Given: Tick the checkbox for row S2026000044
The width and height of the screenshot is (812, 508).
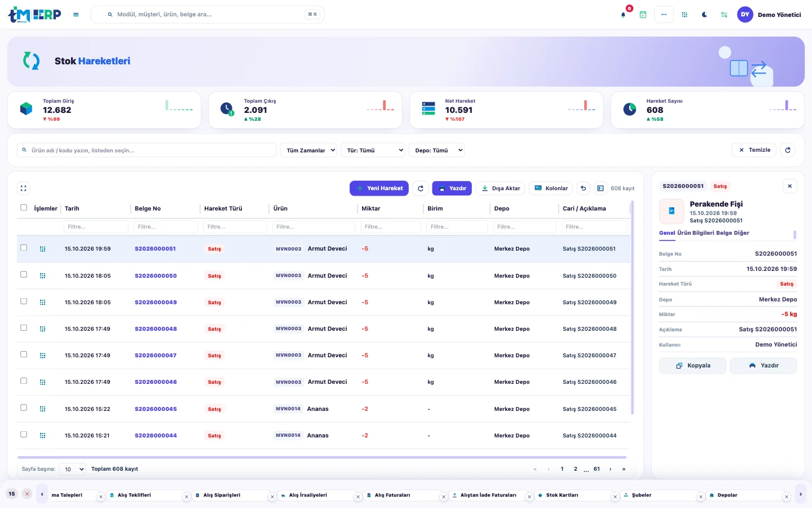Looking at the screenshot, I should click(x=24, y=435).
